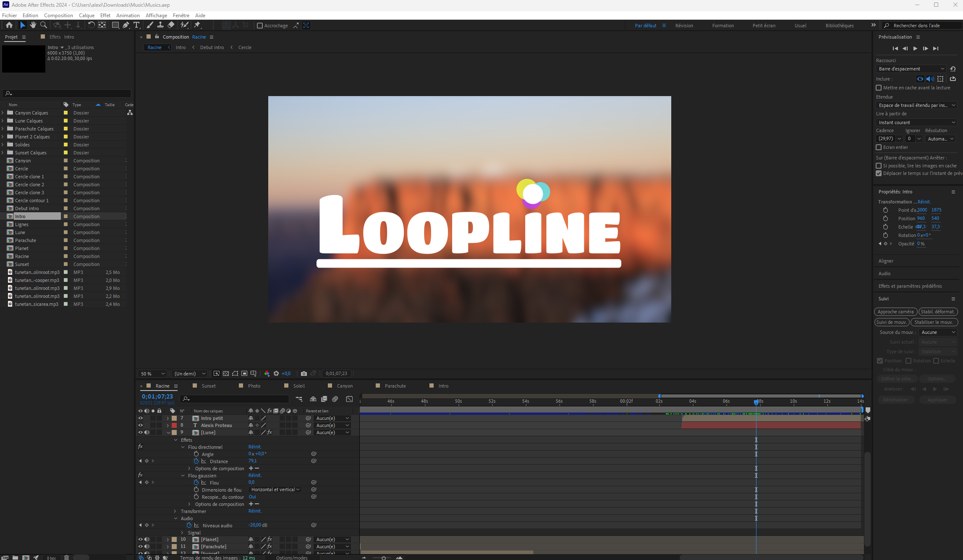Expand the Alexis Proteau layer
Image resolution: width=963 pixels, height=560 pixels.
167,425
